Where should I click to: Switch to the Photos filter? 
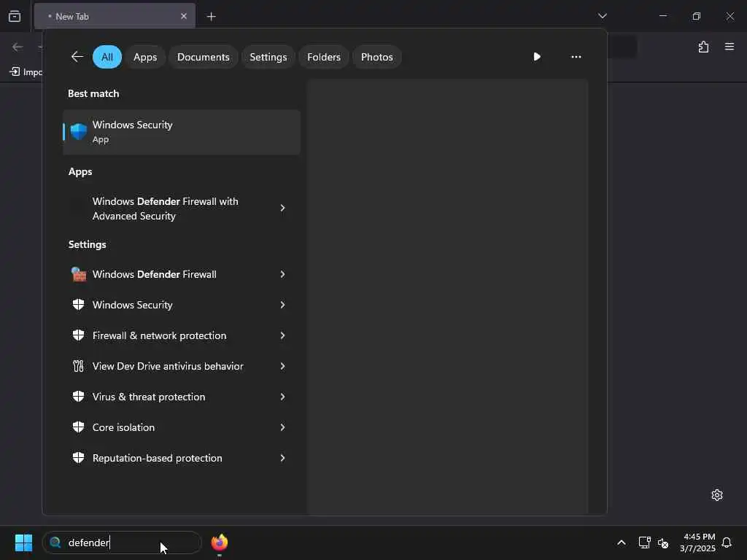coord(377,57)
